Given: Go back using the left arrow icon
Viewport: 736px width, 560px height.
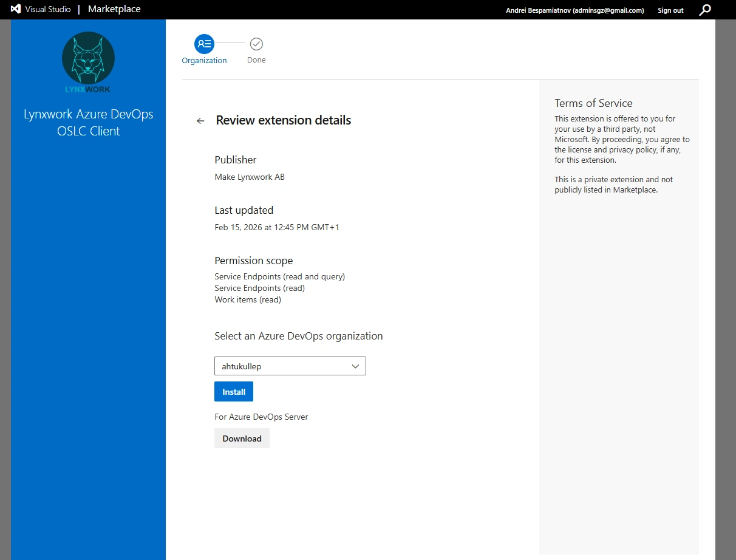Looking at the screenshot, I should click(200, 121).
